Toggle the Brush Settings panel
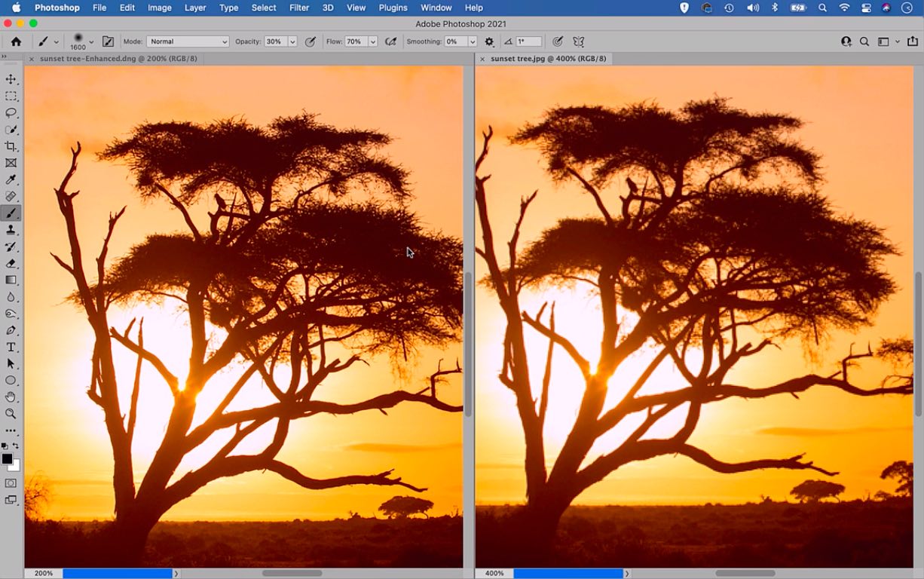This screenshot has width=924, height=579. point(108,41)
